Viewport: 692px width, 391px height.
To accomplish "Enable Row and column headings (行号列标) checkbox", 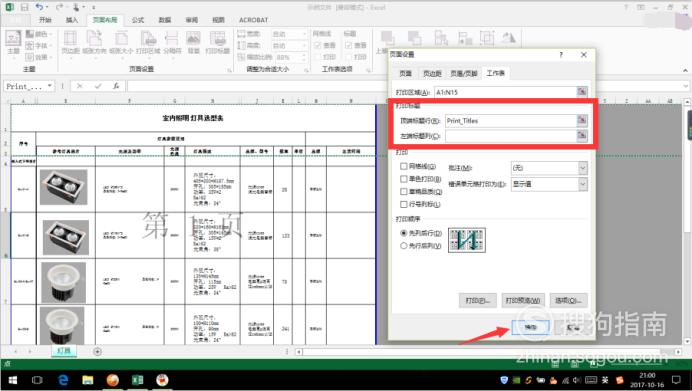I will 403,204.
